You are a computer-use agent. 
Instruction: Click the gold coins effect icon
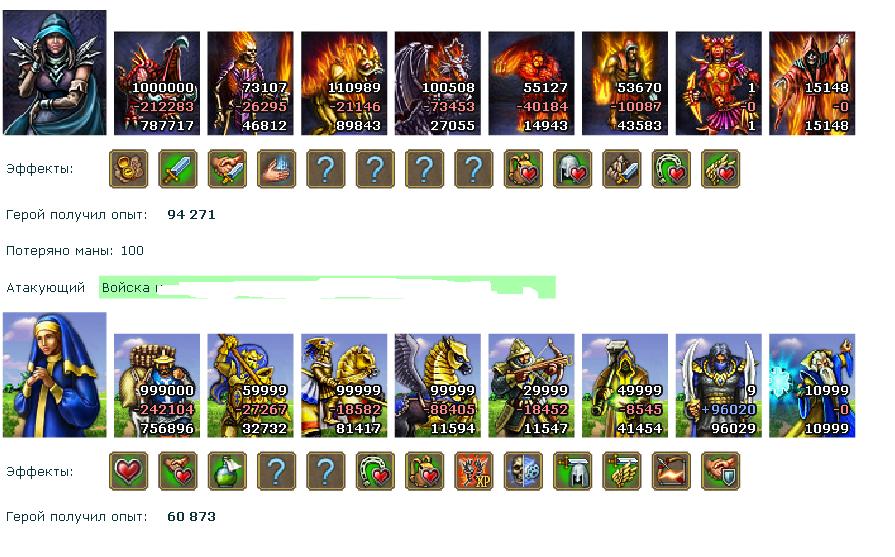pyautogui.click(x=128, y=169)
